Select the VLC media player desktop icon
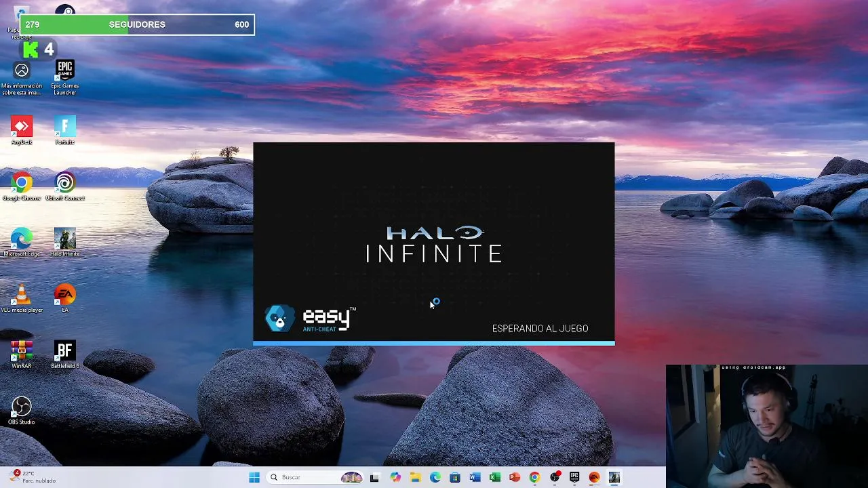The height and width of the screenshot is (488, 868). click(x=22, y=298)
